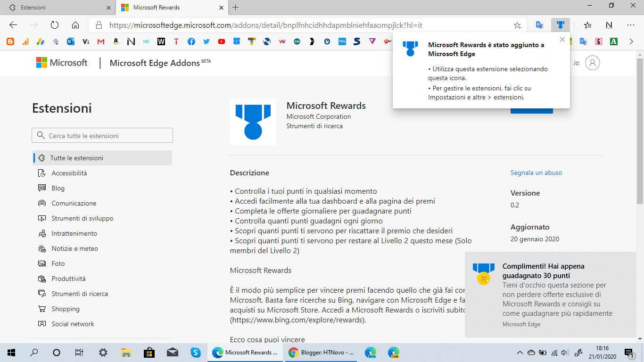Open Skype from taskbar
The image size is (644, 362).
click(195, 353)
